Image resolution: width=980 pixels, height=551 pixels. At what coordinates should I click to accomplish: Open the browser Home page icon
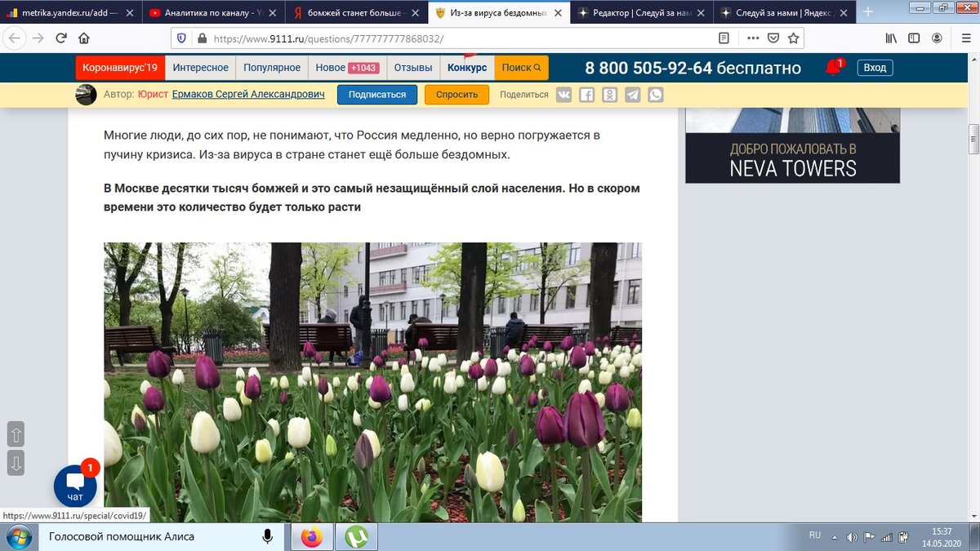84,38
